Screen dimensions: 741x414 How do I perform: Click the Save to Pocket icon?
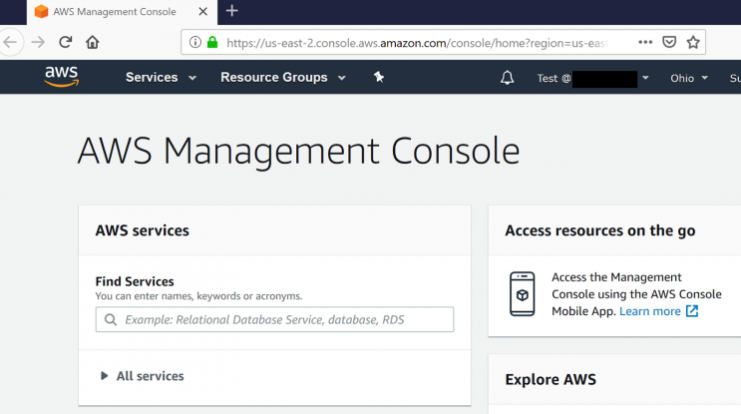coord(669,42)
